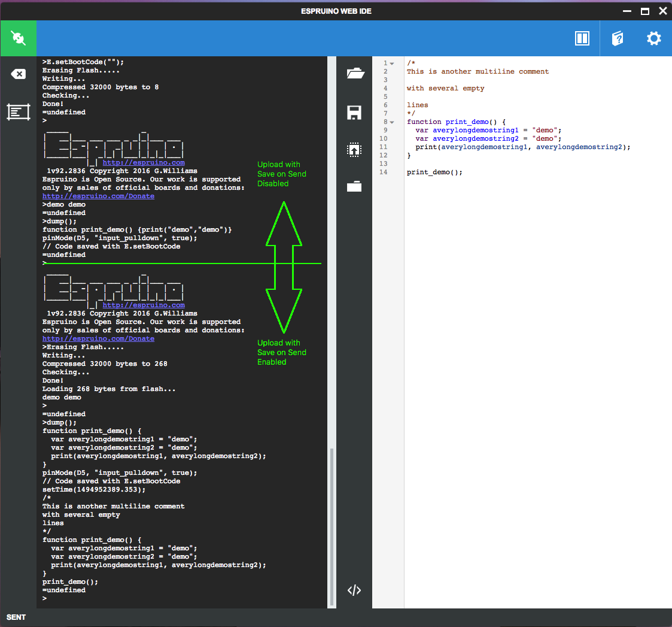The width and height of the screenshot is (672, 627).
Task: Click the last terminal prompt line
Action: pos(44,598)
